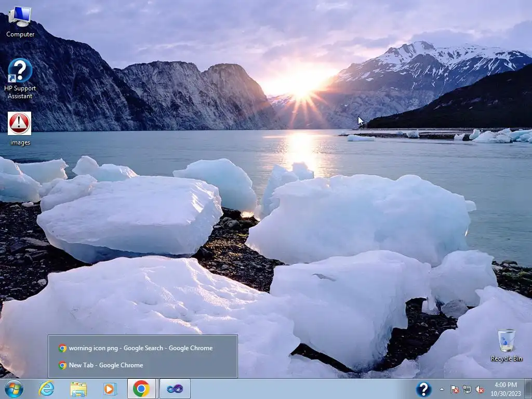Click the network connection tray icon
The image size is (532, 399).
tap(467, 389)
